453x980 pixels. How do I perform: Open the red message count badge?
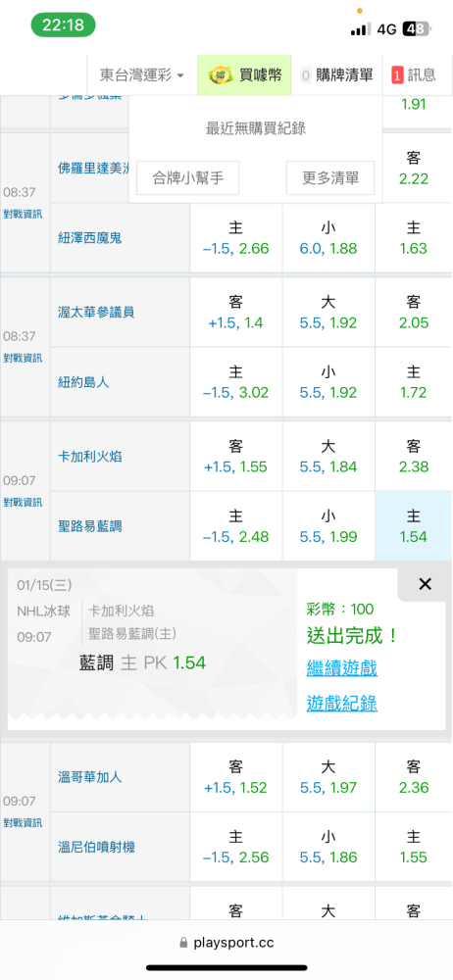point(397,75)
